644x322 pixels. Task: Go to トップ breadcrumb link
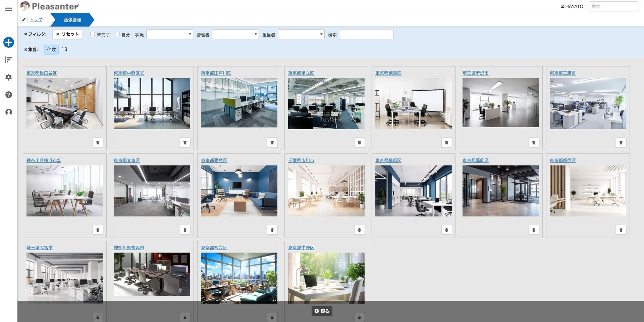pyautogui.click(x=36, y=20)
